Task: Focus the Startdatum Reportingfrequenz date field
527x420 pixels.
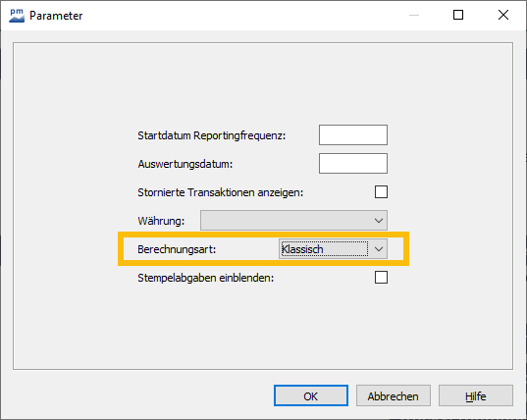Action: click(x=353, y=135)
